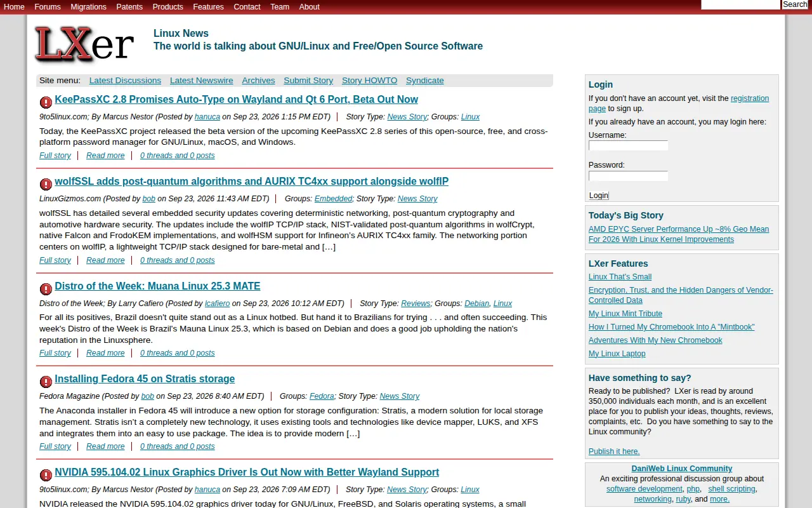This screenshot has width=812, height=508.
Task: Open Latest Newswire in the site menu
Action: (x=202, y=81)
